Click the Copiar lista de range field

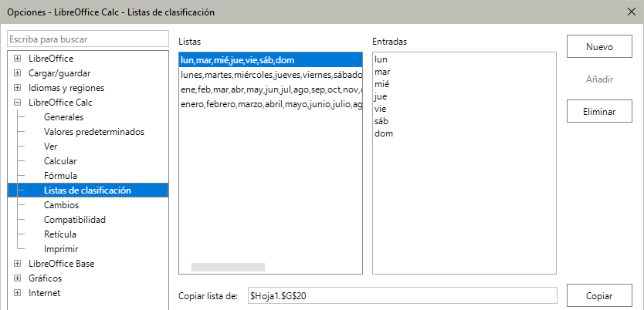[x=402, y=295]
